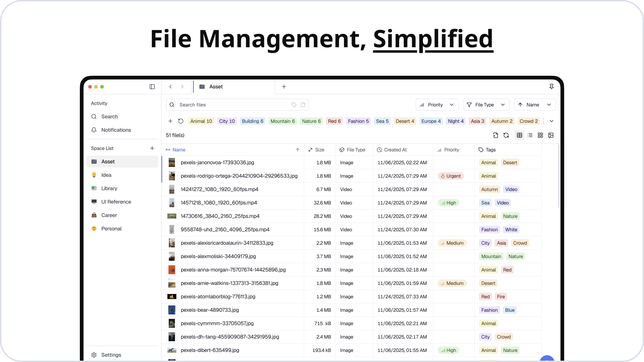Click the Notifications bell
644x362 pixels.
click(x=94, y=130)
